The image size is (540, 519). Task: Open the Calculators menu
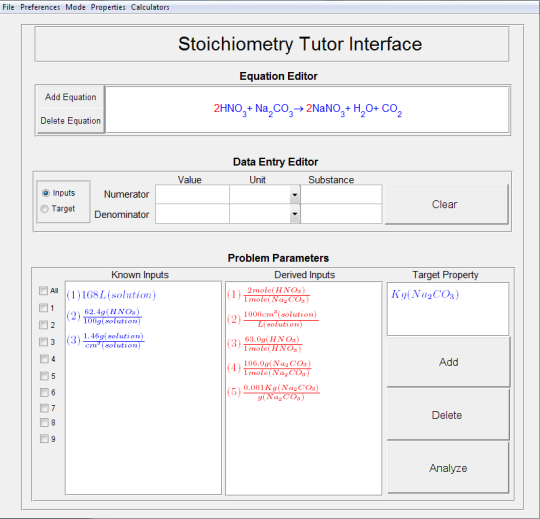150,7
